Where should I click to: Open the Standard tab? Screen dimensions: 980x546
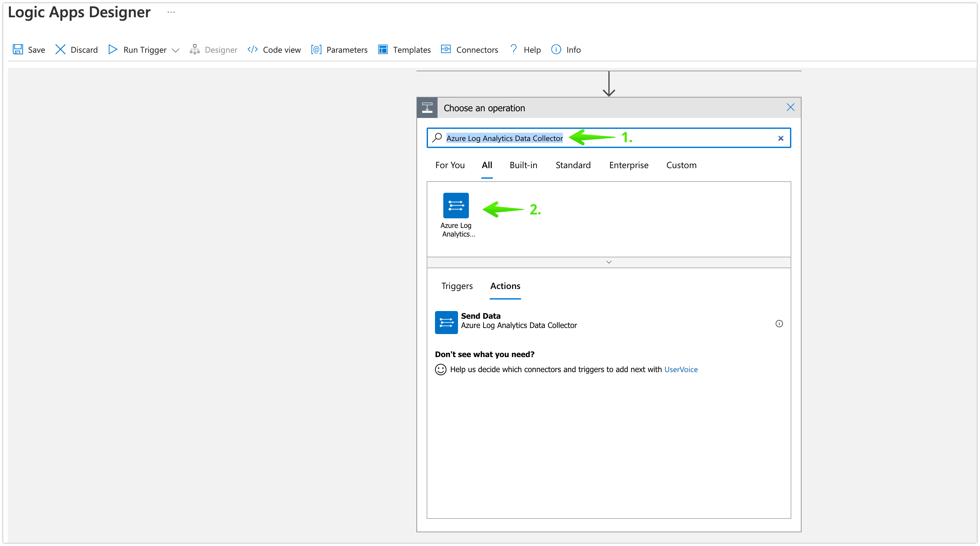573,165
